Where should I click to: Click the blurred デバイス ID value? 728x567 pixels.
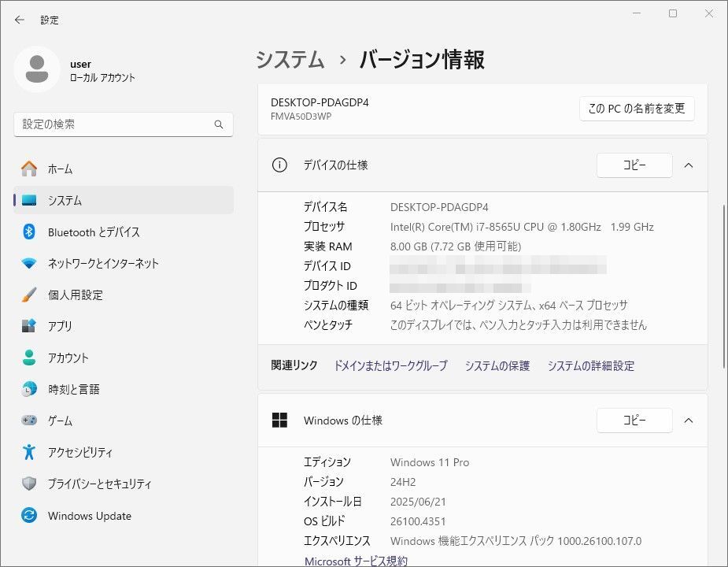point(497,266)
